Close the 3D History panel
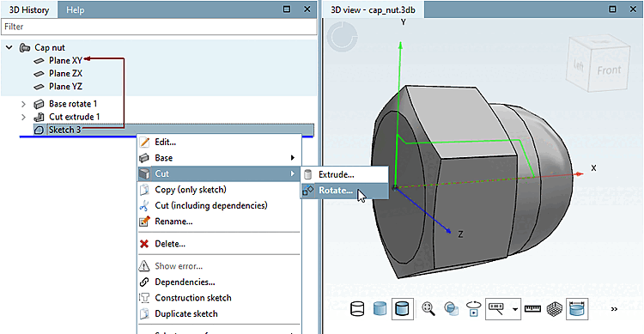 click(307, 9)
